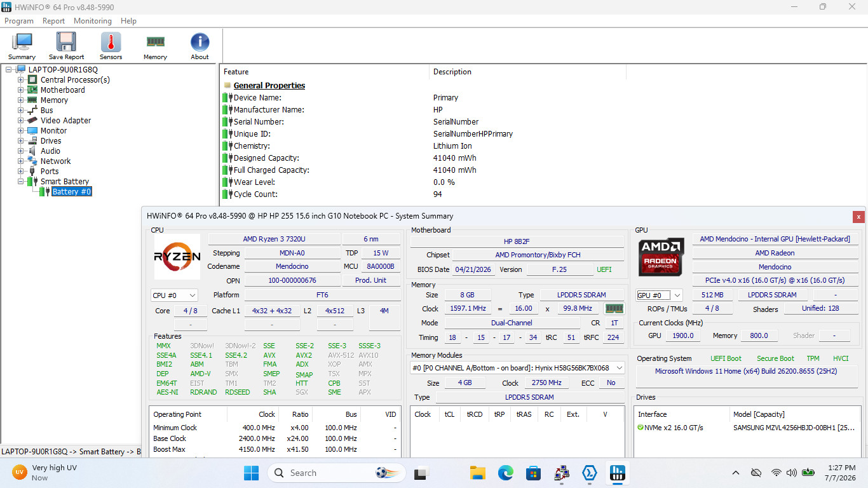
Task: Open Task View on the taskbar
Action: [x=421, y=473]
